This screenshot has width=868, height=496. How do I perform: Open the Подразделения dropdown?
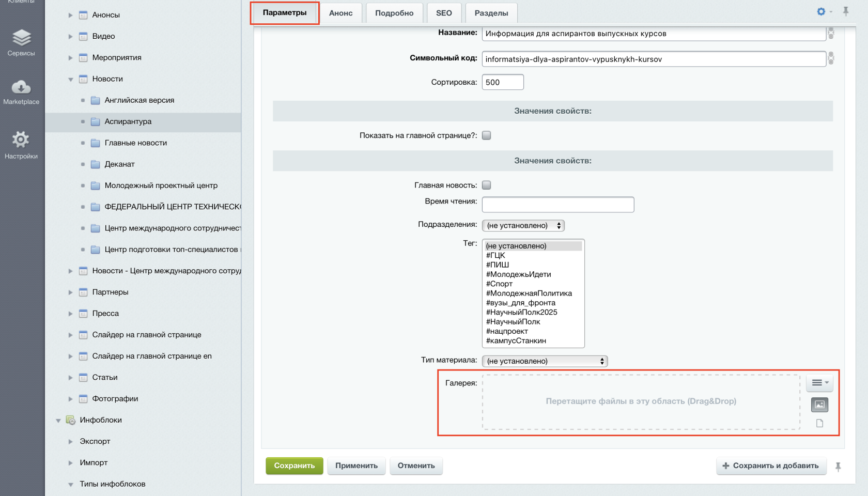point(523,225)
